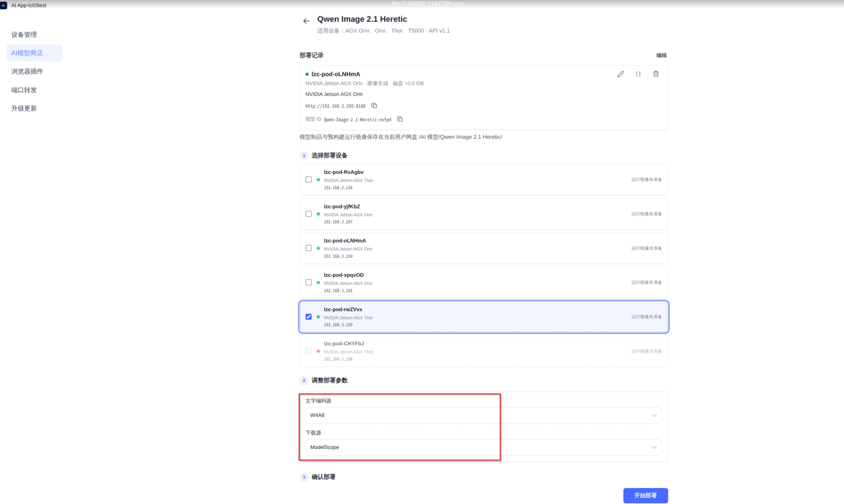Select the lzc-pod-vpqvOD device checkbox
This screenshot has width=844, height=504.
[308, 282]
